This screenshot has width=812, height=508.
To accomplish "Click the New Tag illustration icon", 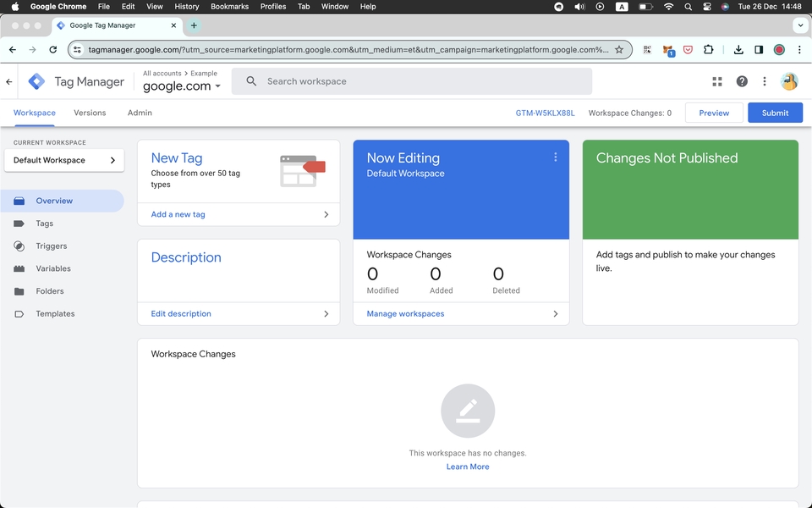I will click(303, 171).
